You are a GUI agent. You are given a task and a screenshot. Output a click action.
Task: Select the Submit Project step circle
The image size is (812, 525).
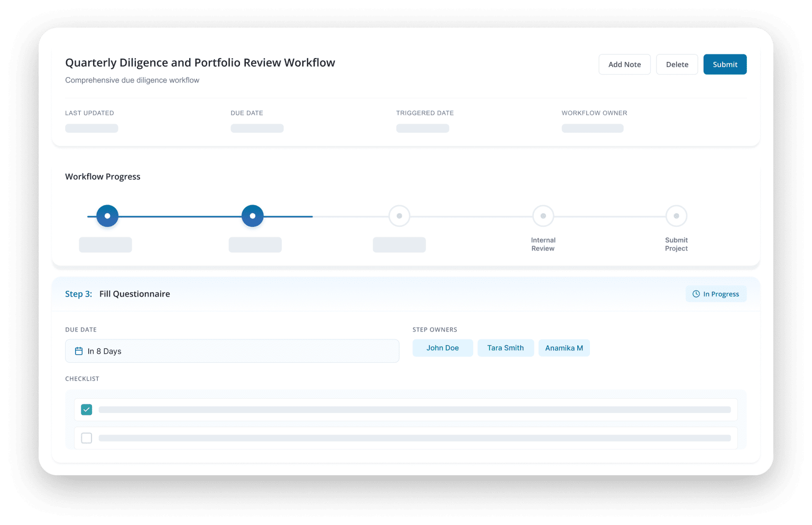pos(676,216)
